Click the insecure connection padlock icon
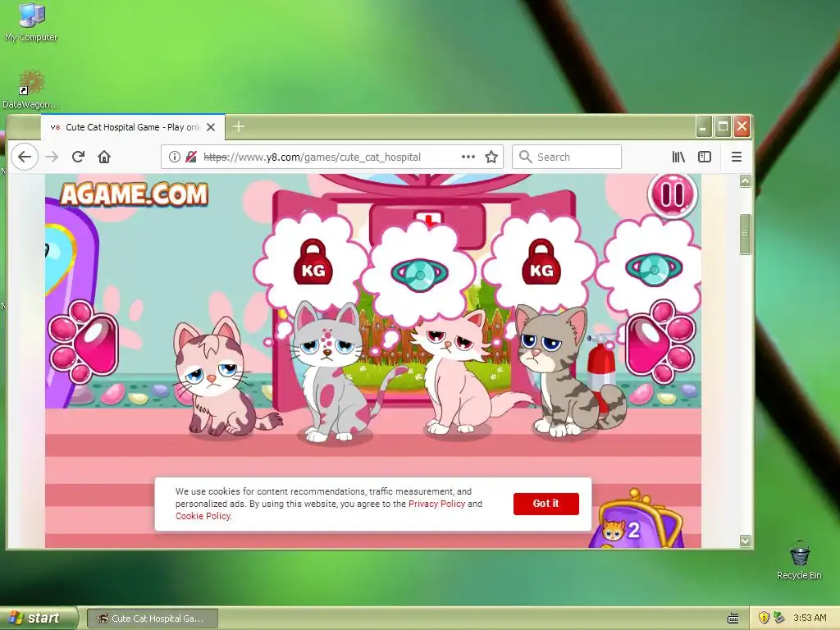 pyautogui.click(x=190, y=157)
